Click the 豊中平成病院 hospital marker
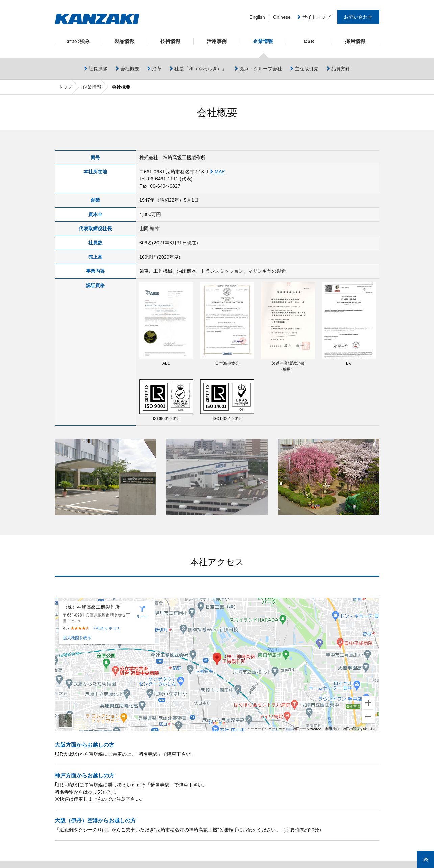 pyautogui.click(x=340, y=643)
